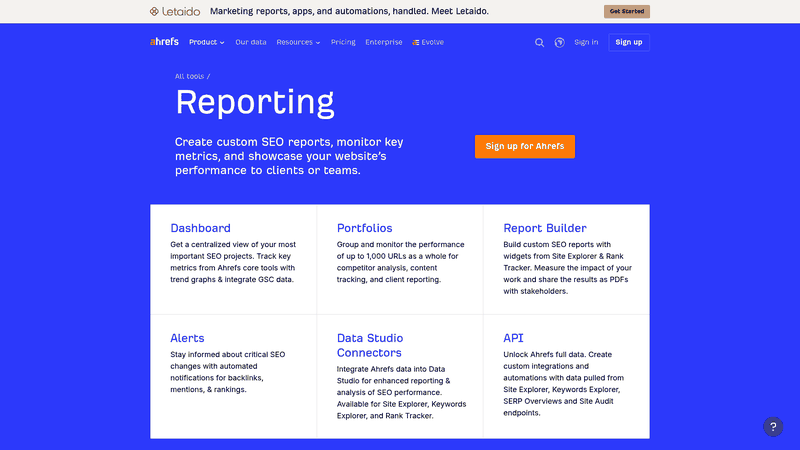Click the API card description text
The image size is (800, 450).
(x=563, y=384)
